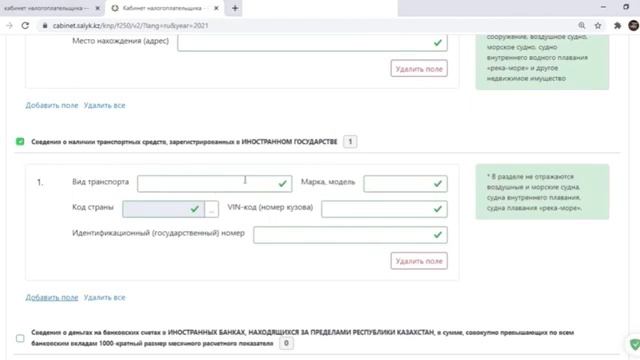Viewport: 640px width, 360px height.
Task: Click the transport section counter badge 1
Action: point(350,142)
